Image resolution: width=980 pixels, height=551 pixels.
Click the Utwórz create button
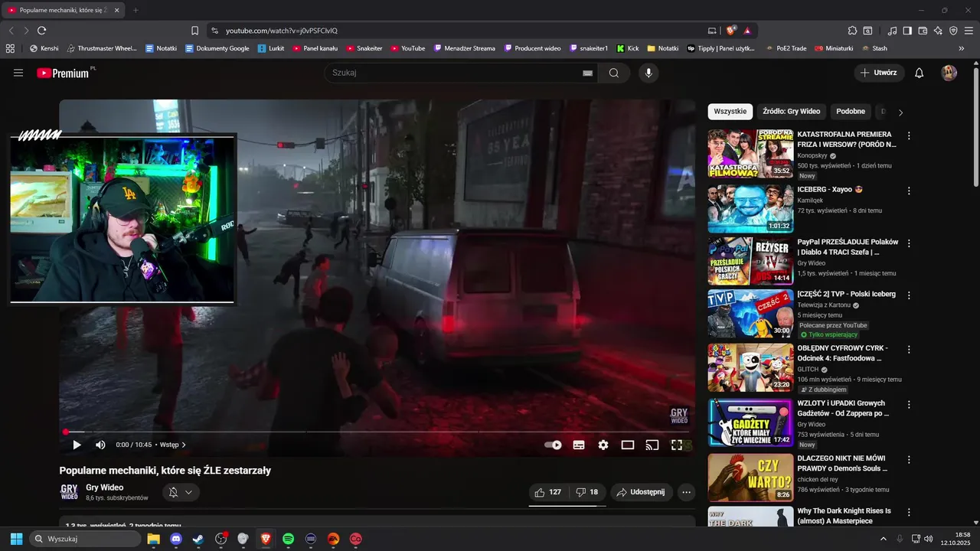coord(879,73)
